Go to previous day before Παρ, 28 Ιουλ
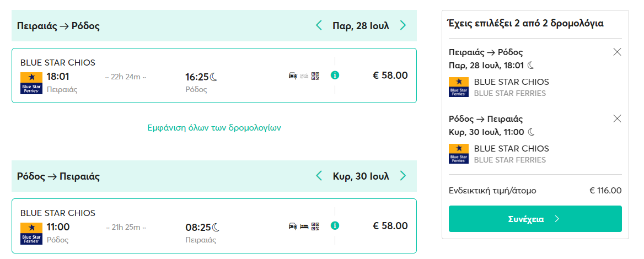The width and height of the screenshot is (644, 259). pyautogui.click(x=319, y=25)
